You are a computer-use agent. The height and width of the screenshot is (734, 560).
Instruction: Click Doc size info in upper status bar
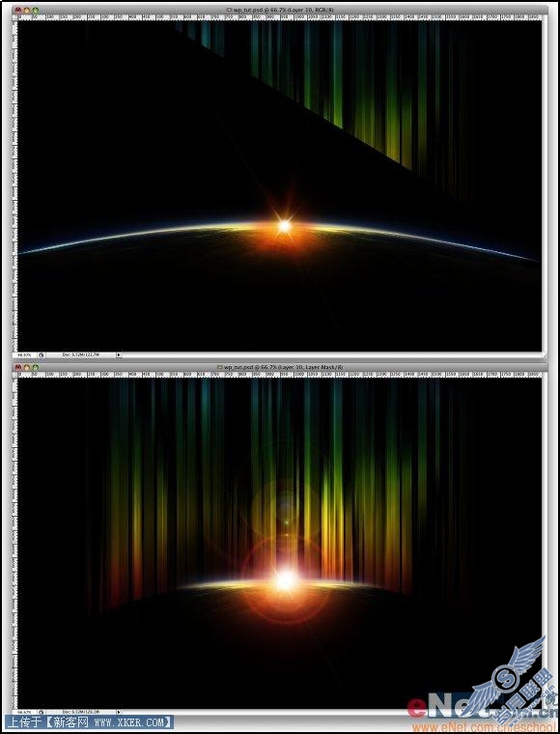(x=80, y=354)
